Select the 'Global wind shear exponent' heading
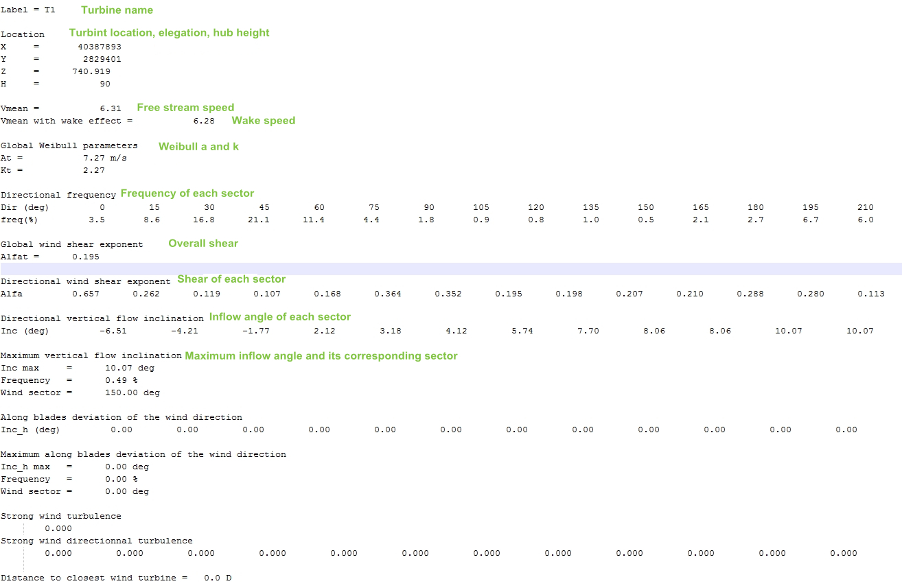The width and height of the screenshot is (902, 588). [72, 244]
